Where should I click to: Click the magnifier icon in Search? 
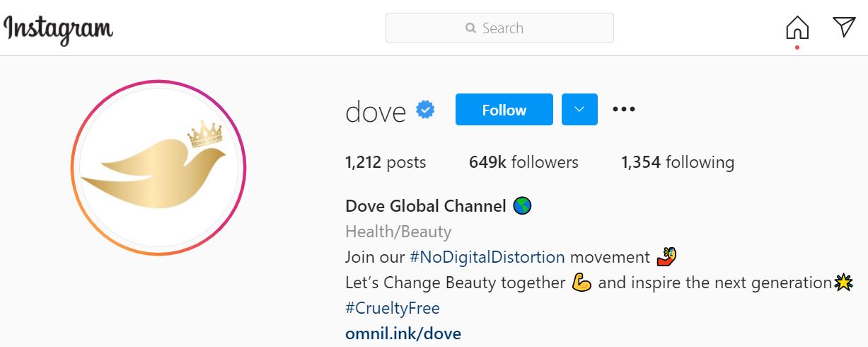click(471, 28)
